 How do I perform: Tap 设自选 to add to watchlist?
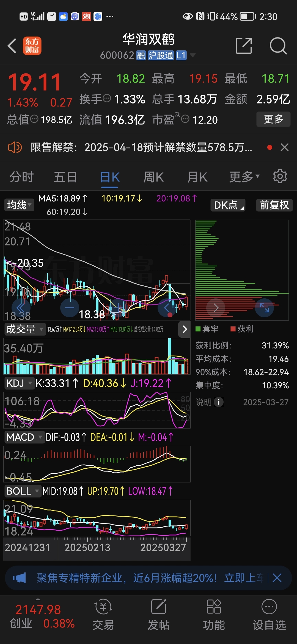coord(269,615)
